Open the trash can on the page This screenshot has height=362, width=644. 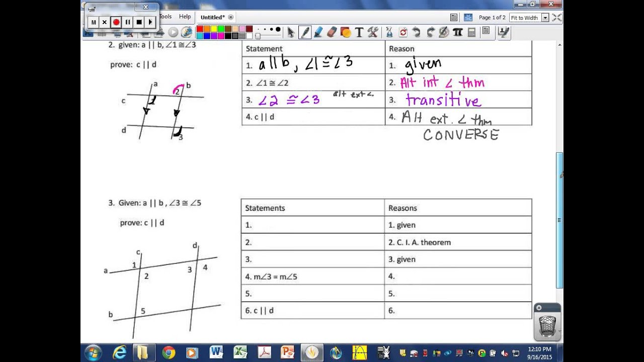547,326
